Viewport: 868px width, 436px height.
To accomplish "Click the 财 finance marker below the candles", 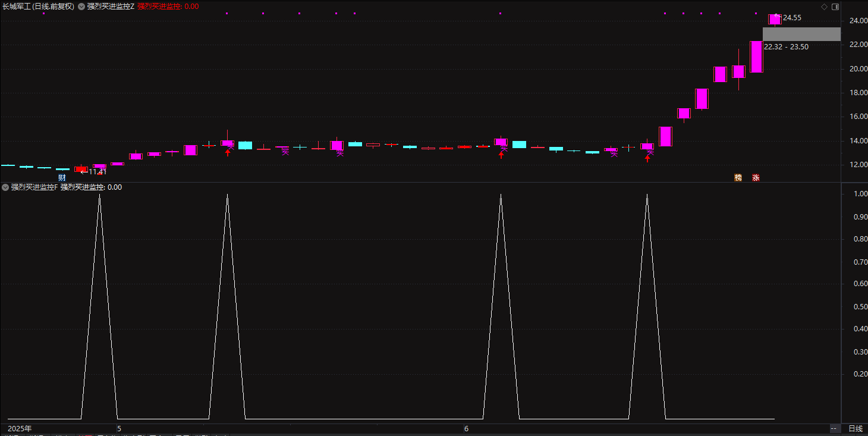I will click(62, 177).
